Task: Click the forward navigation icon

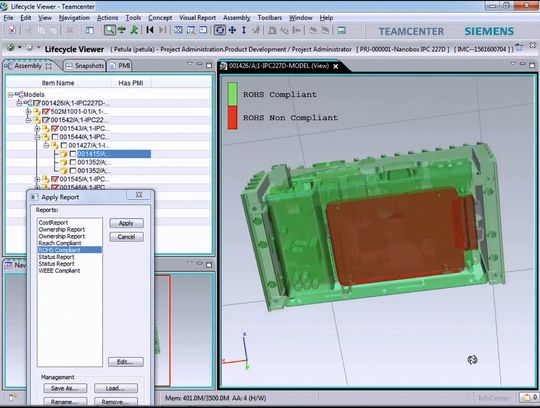Action: point(30,48)
